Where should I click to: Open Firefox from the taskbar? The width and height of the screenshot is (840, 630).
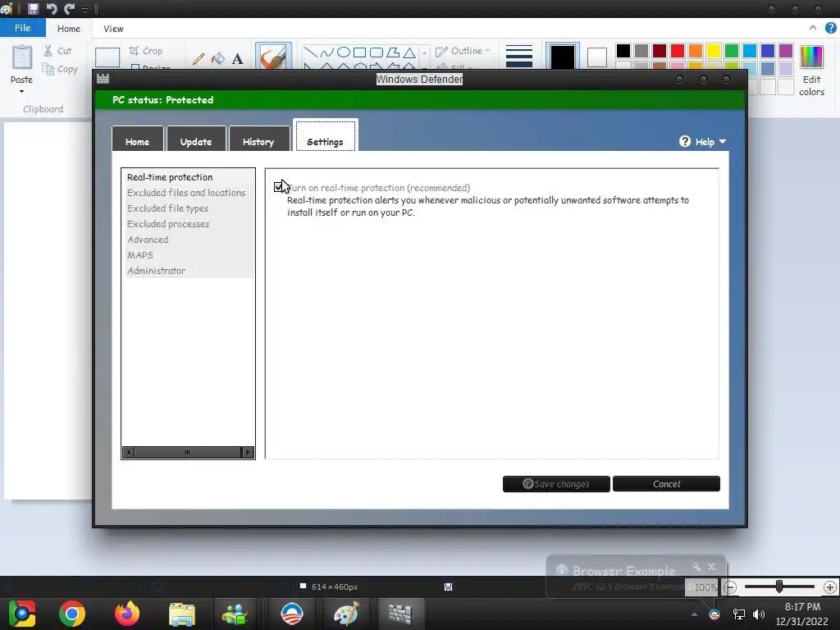click(127, 614)
